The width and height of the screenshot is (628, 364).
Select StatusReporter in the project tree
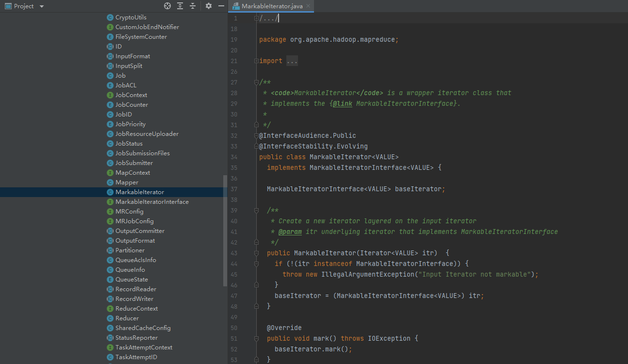click(136, 338)
